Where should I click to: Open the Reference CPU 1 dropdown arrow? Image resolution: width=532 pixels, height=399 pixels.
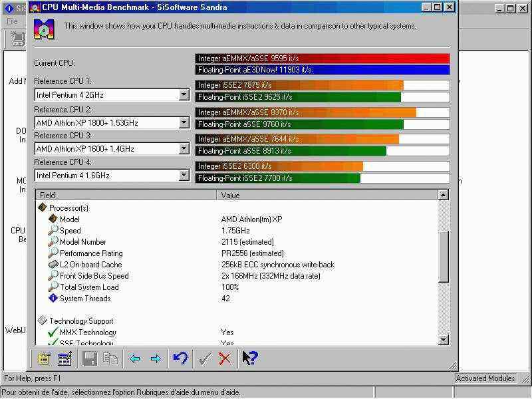184,94
